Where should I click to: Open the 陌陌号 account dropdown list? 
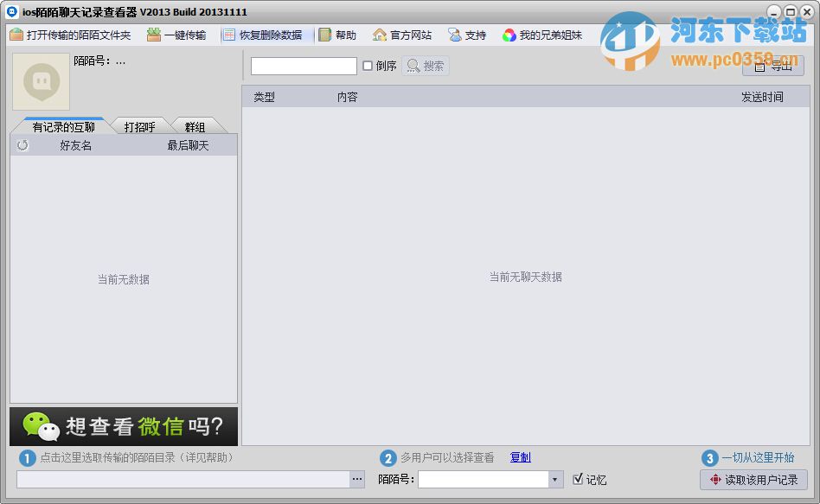pos(557,480)
